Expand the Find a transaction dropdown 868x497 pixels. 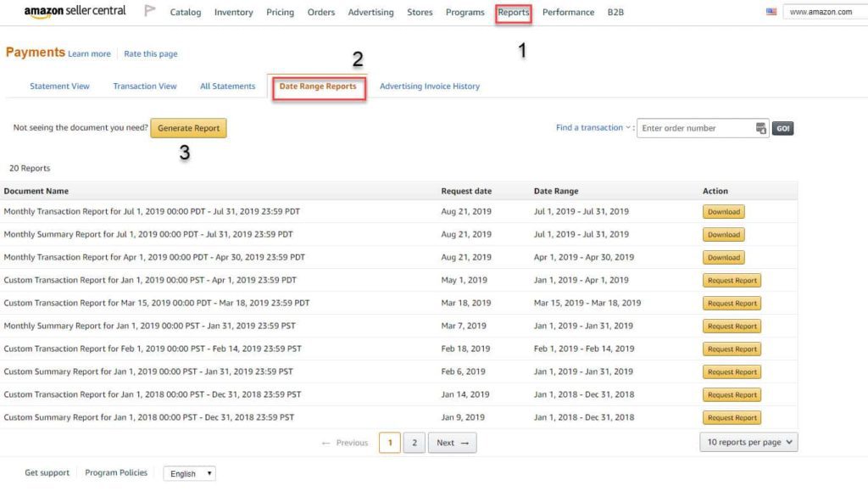click(593, 127)
